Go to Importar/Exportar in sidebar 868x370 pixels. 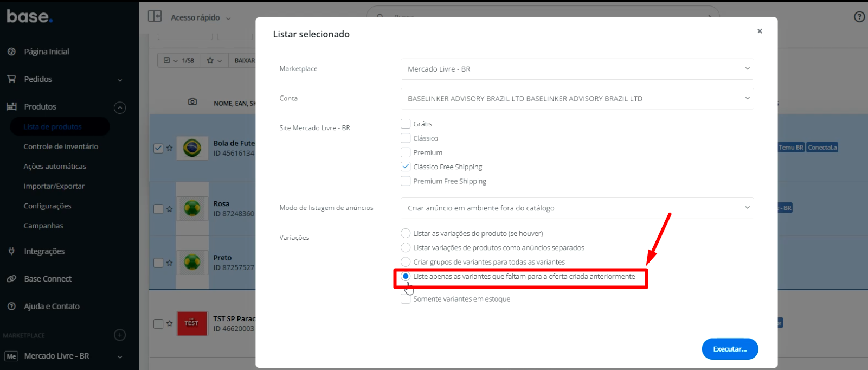pyautogui.click(x=54, y=186)
